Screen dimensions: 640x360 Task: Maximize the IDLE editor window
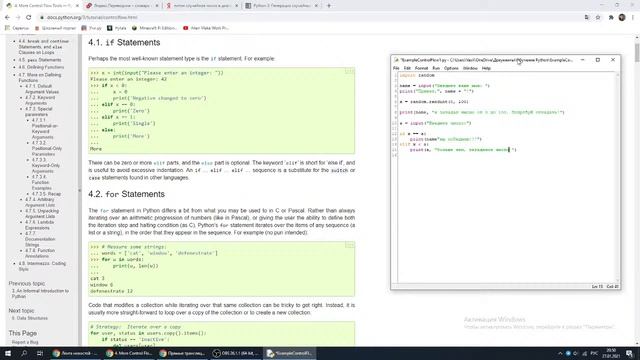click(598, 60)
